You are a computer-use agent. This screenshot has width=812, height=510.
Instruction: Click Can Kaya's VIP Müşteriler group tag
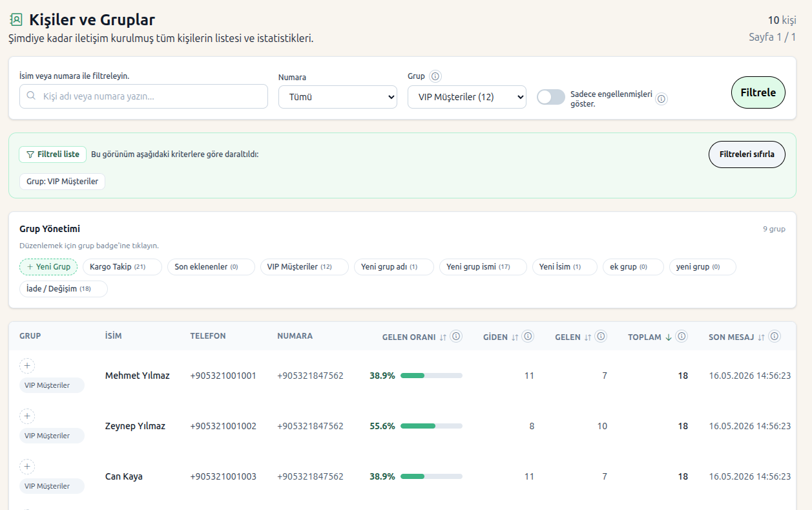coord(52,486)
